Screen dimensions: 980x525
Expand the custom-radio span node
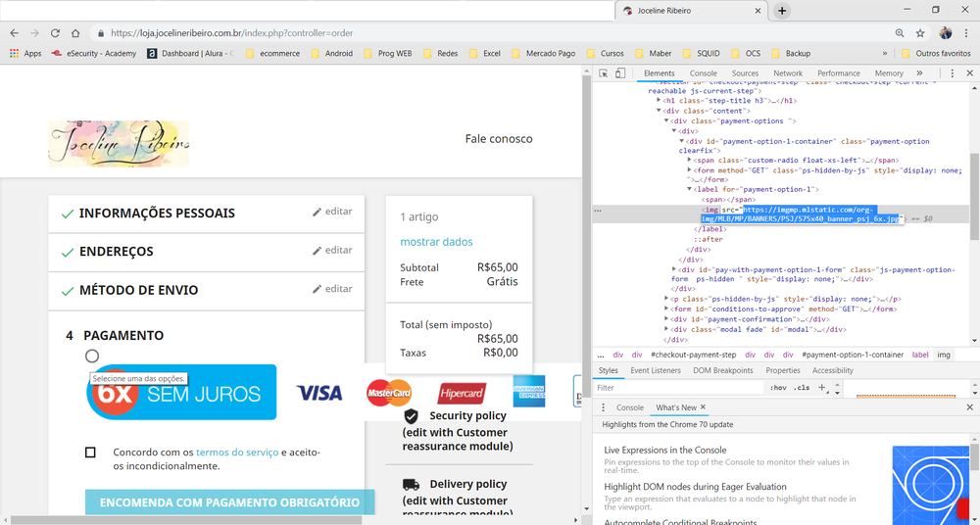pos(689,161)
